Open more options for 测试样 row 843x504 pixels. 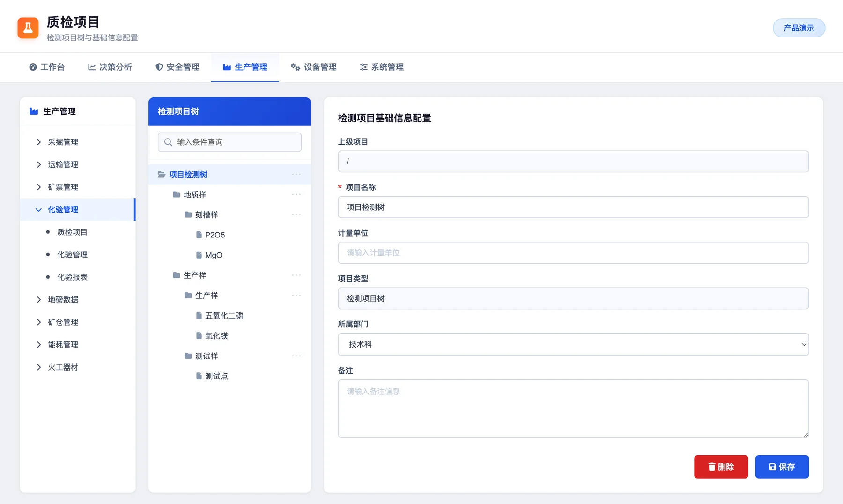click(296, 356)
